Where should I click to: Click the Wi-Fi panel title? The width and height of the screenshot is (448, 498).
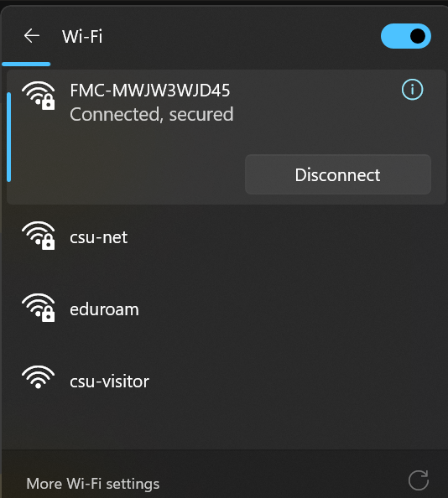click(x=82, y=36)
